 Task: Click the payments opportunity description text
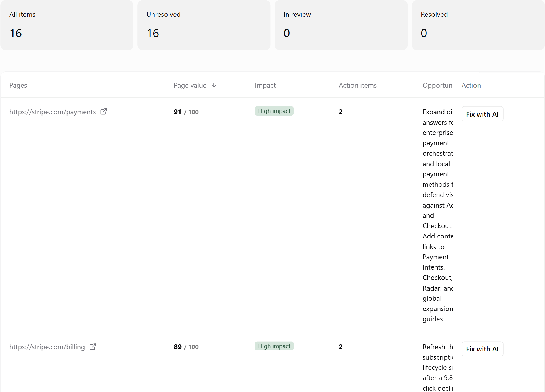(x=438, y=215)
